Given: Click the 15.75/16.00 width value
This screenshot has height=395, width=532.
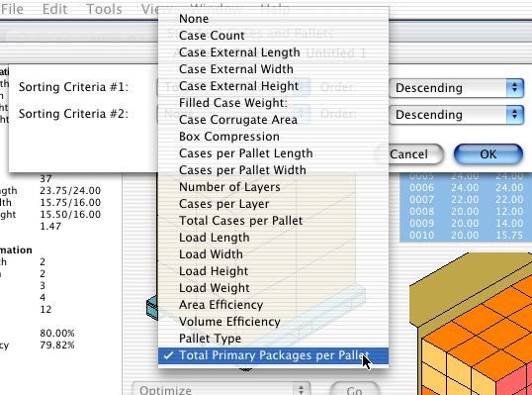Looking at the screenshot, I should [x=70, y=202].
